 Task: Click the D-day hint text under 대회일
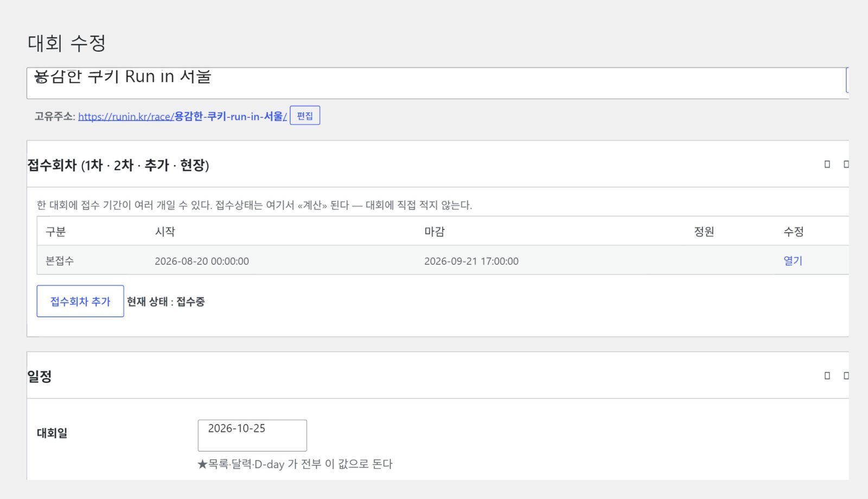[295, 464]
